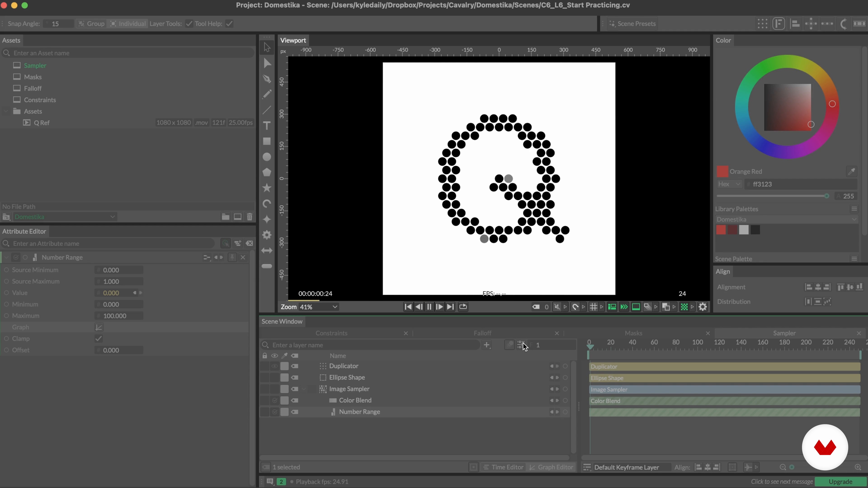868x488 pixels.
Task: Click the Upgrade button
Action: click(x=840, y=482)
